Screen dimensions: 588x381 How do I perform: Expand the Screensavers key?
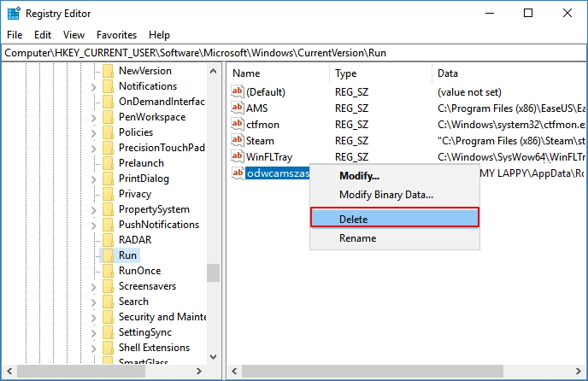(93, 286)
